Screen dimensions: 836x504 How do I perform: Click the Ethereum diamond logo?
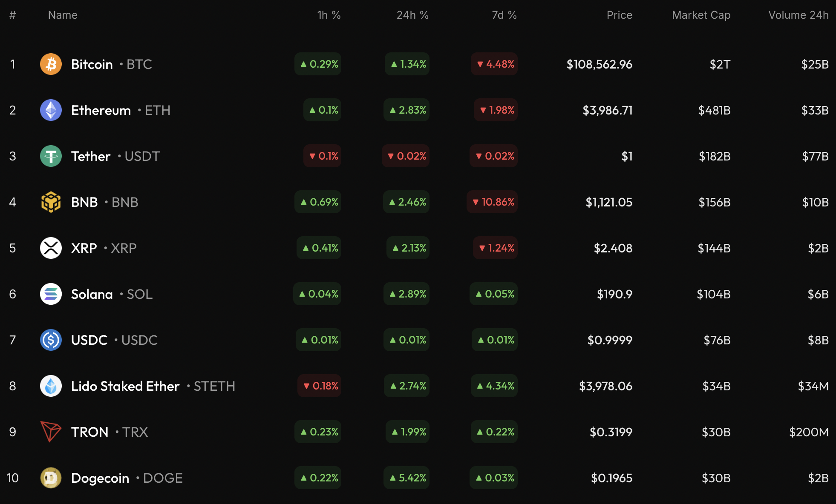(51, 110)
